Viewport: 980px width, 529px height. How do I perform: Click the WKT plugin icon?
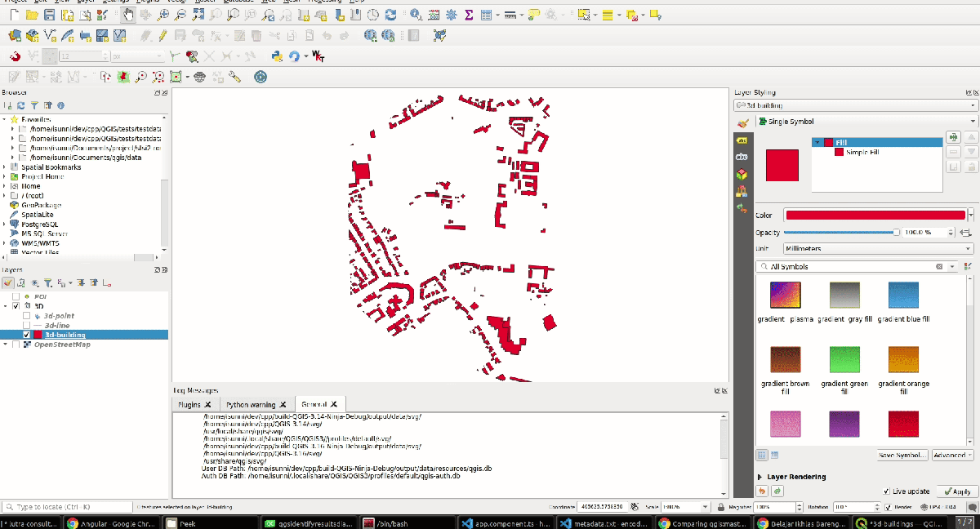click(318, 56)
